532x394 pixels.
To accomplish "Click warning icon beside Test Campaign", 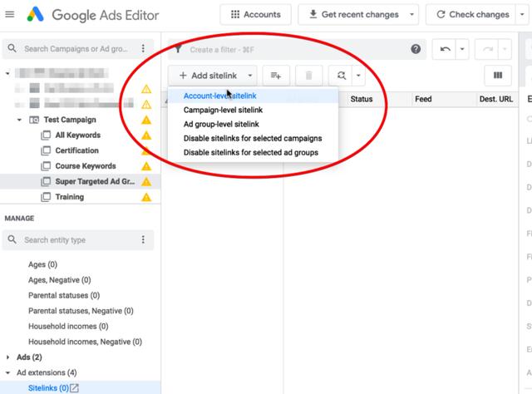I will coord(146,120).
